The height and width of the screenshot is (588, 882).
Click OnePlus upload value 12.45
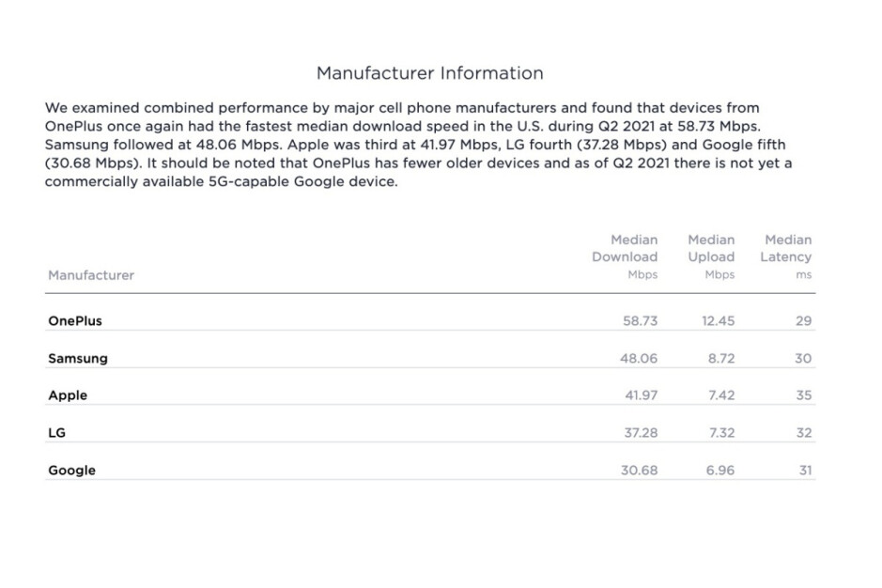(x=718, y=320)
